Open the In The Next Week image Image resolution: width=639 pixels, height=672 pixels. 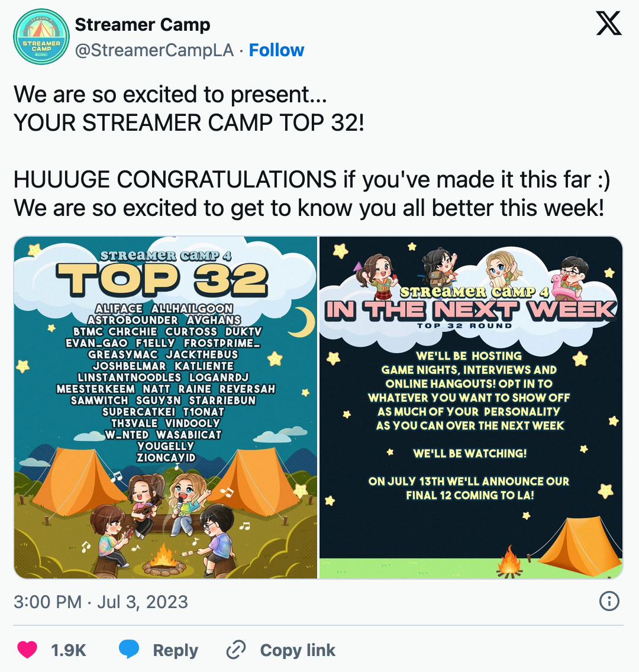point(471,407)
